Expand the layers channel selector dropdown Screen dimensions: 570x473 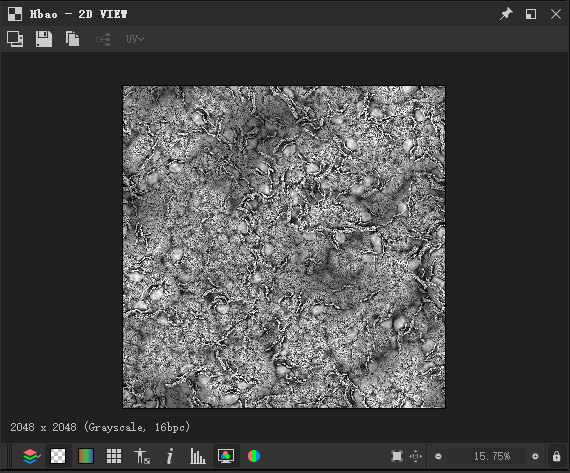pos(31,456)
